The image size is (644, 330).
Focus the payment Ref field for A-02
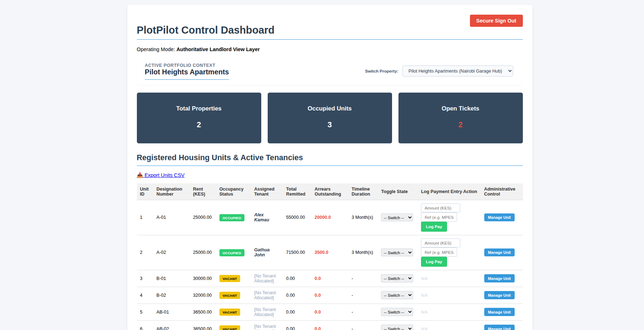click(439, 252)
